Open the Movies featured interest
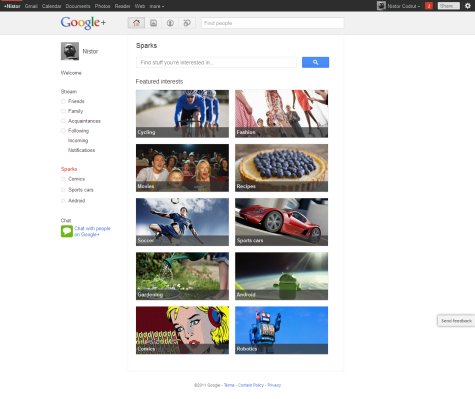This screenshot has height=399, width=475. click(x=182, y=168)
